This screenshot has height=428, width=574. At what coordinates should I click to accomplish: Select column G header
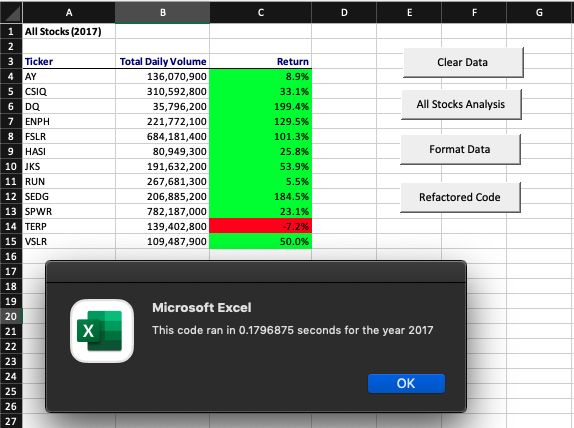tap(540, 12)
